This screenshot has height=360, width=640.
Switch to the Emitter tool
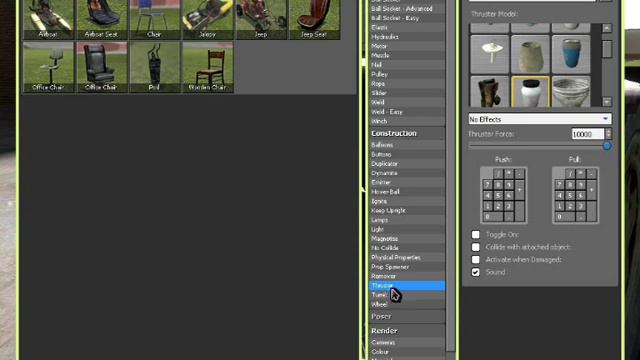click(407, 182)
